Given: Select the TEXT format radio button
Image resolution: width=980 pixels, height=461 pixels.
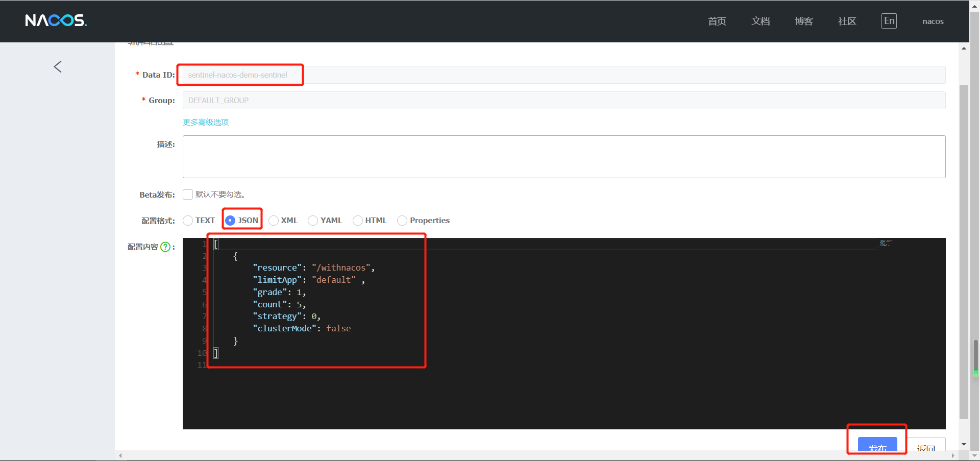Looking at the screenshot, I should (x=188, y=221).
